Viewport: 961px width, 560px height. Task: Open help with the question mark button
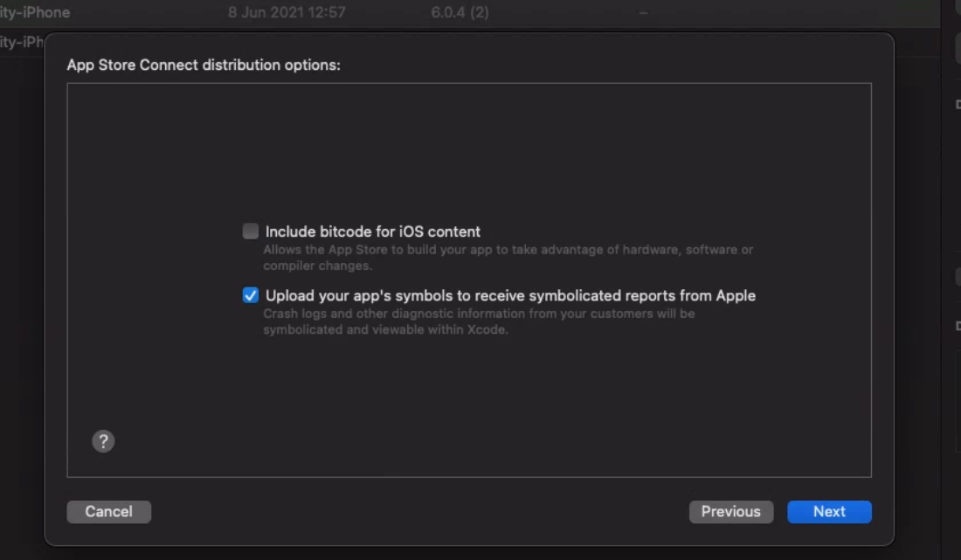click(x=103, y=441)
